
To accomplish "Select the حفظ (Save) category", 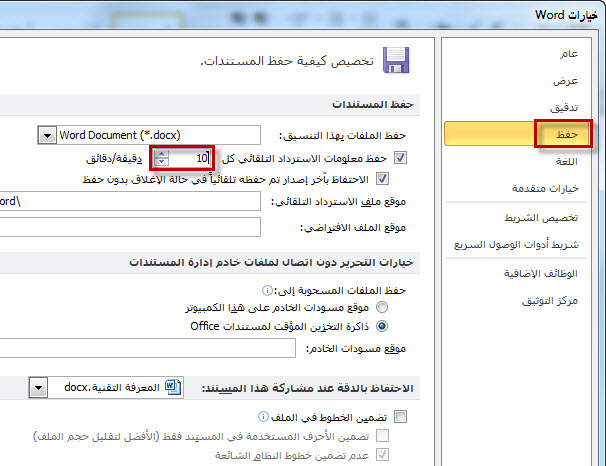I will click(517, 134).
